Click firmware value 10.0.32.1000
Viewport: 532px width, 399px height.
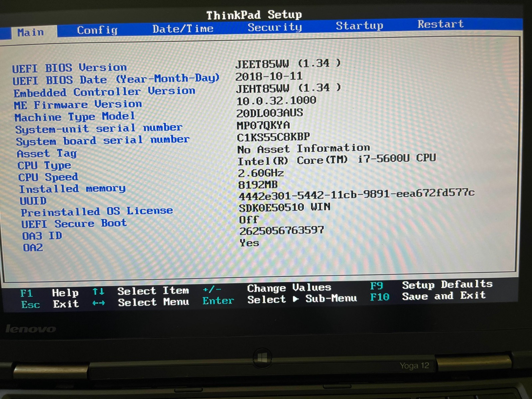[276, 101]
